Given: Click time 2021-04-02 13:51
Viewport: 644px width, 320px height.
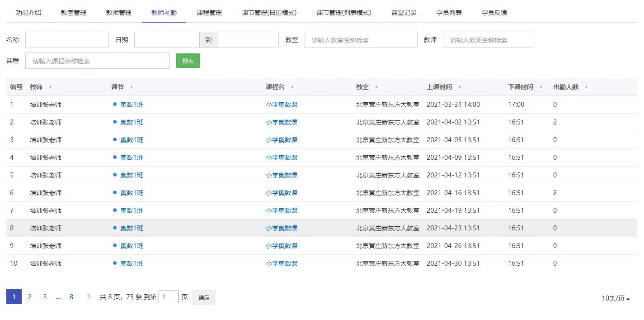Looking at the screenshot, I should pos(453,122).
